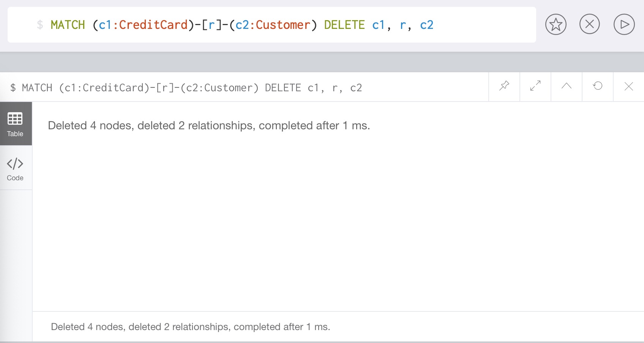Toggle the frame pin state
644x343 pixels.
(504, 86)
